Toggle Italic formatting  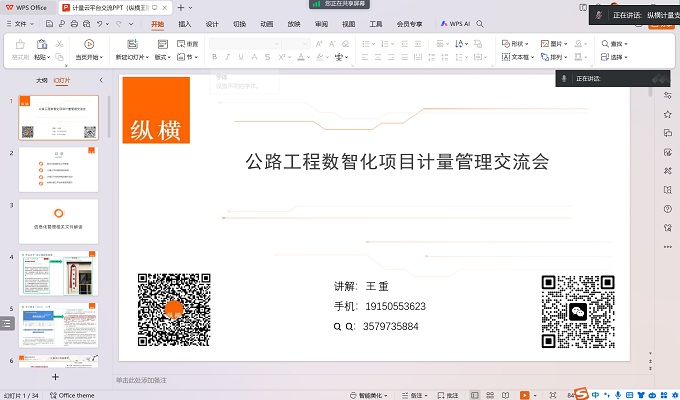pos(227,57)
